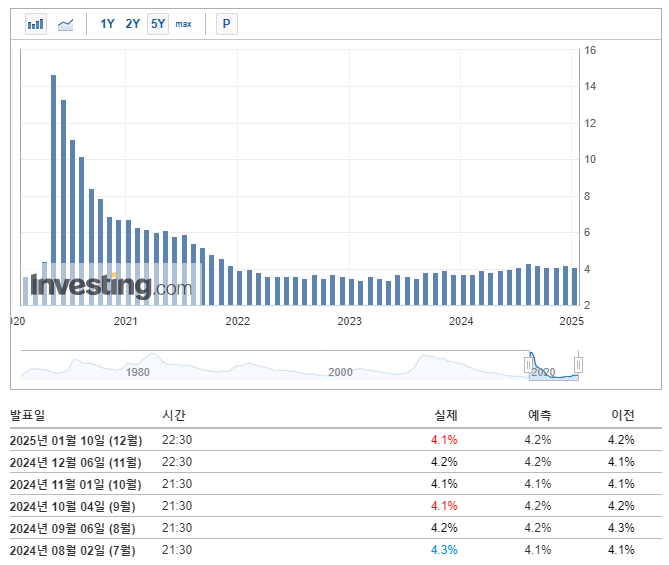Switch to bar chart view icon

click(36, 24)
